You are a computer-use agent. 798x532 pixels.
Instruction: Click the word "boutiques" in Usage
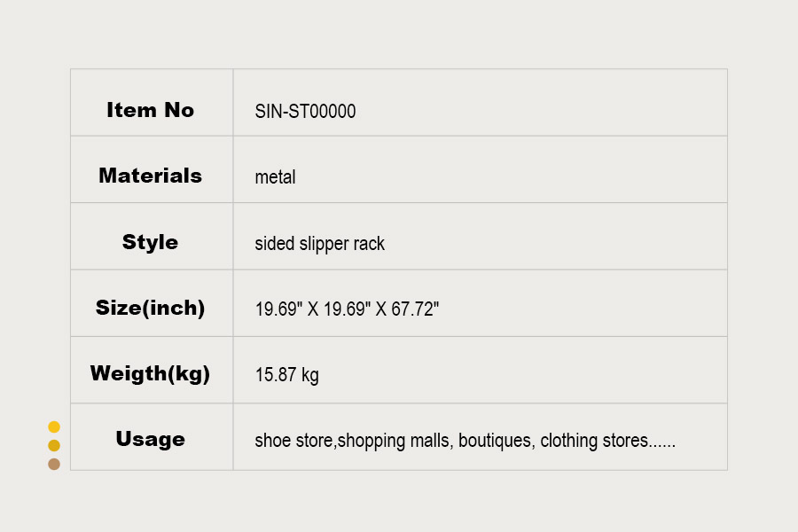(496, 441)
